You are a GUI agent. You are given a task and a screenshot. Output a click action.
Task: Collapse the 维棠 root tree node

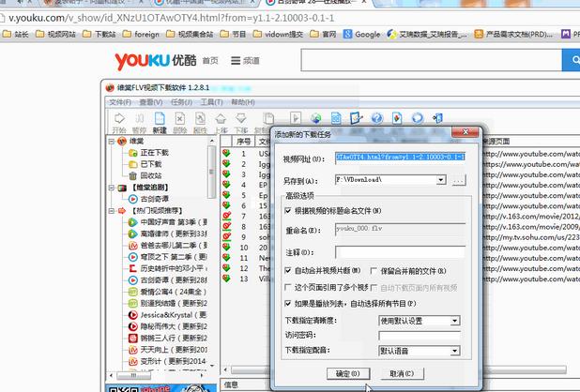[x=112, y=141]
